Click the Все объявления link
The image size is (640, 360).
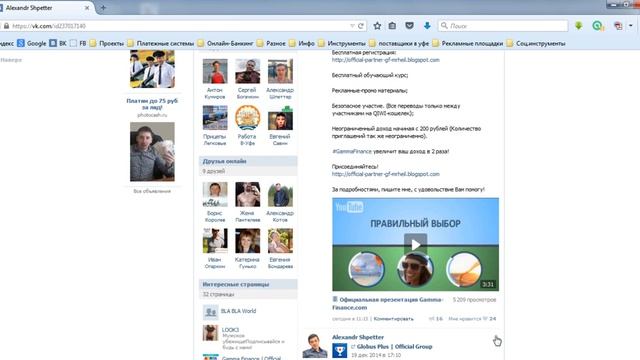152,191
